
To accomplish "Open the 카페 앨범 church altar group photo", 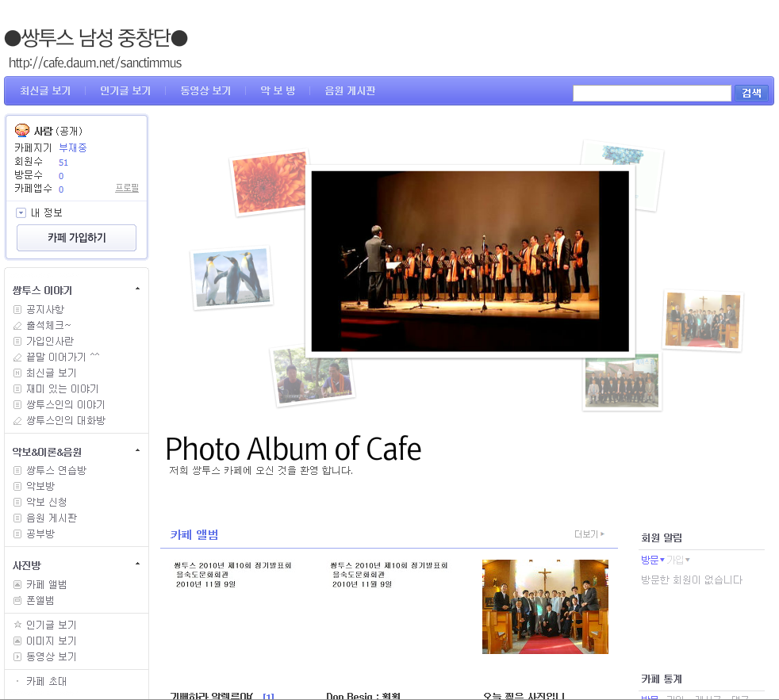I will click(545, 606).
